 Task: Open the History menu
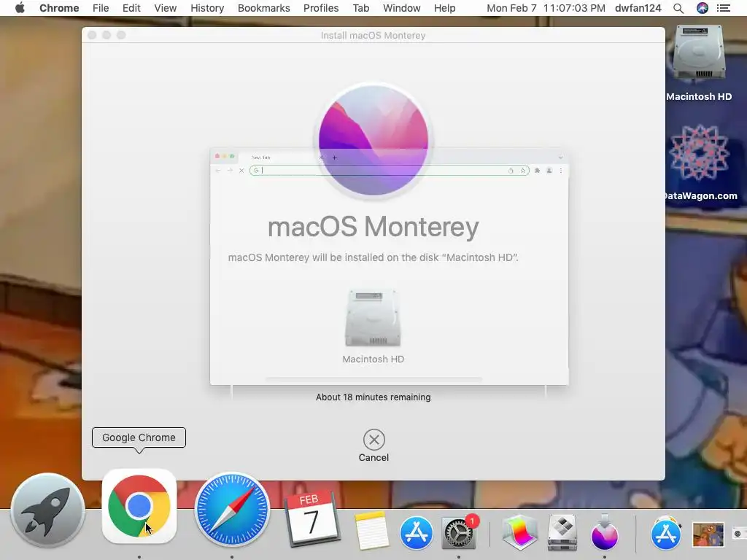(207, 8)
